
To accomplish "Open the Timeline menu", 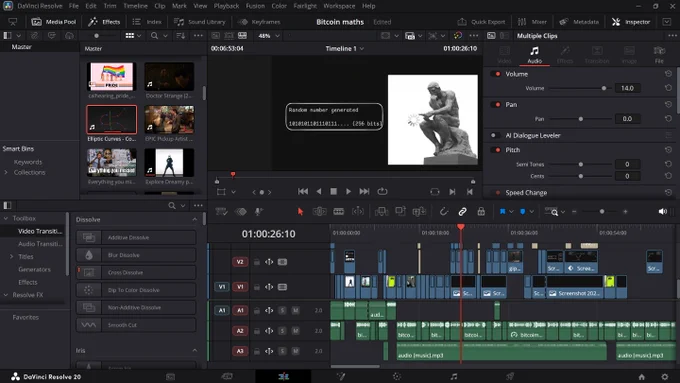I will [x=135, y=6].
